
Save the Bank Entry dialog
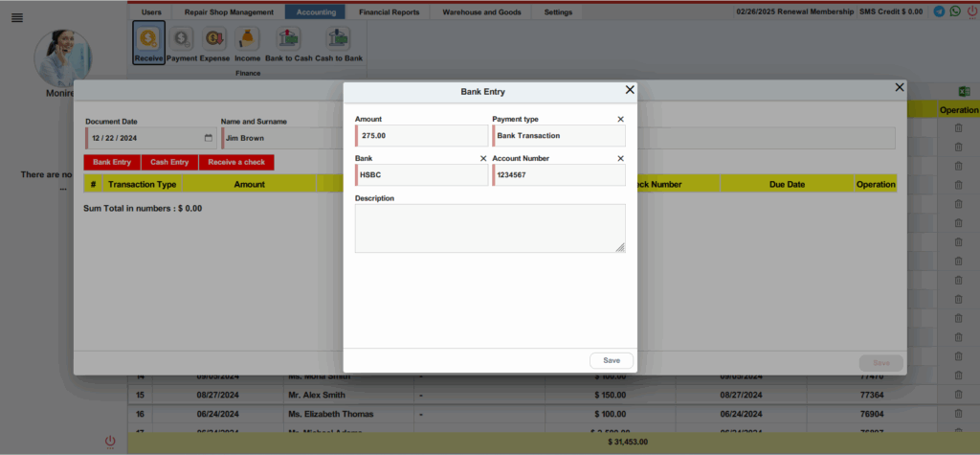pos(612,360)
